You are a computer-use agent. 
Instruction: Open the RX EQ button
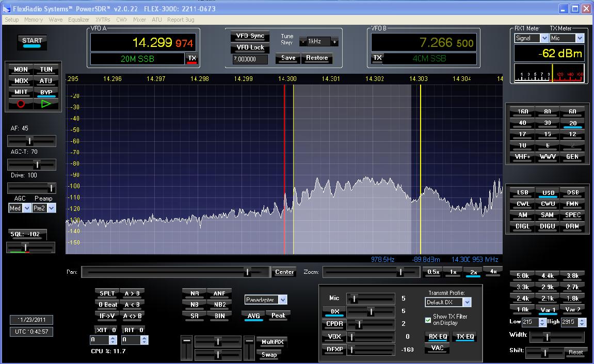[438, 337]
